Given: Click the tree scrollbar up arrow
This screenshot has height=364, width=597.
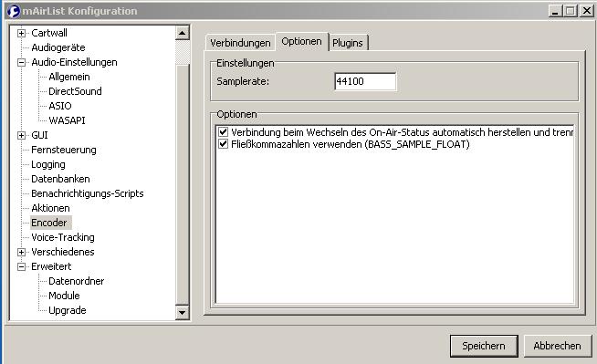Looking at the screenshot, I should (x=182, y=33).
